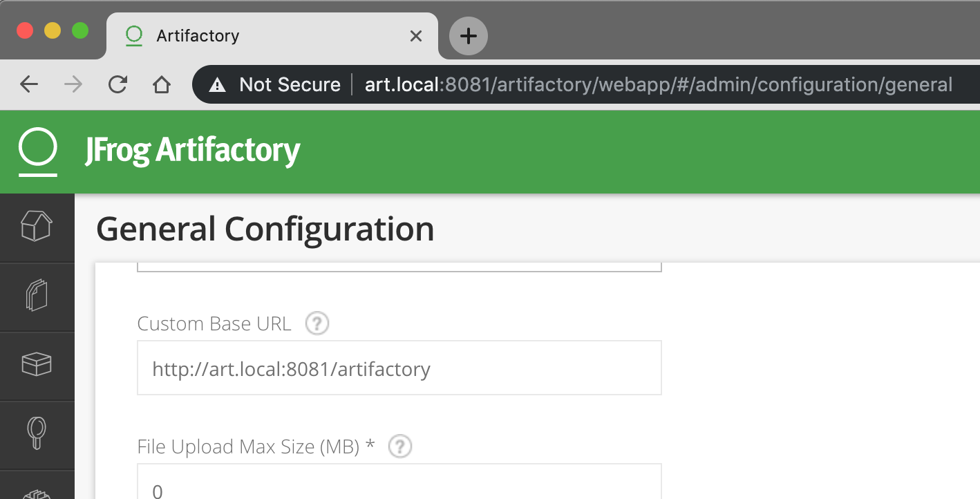The image size is (980, 499).
Task: Open the Home sidebar icon
Action: [x=37, y=226]
